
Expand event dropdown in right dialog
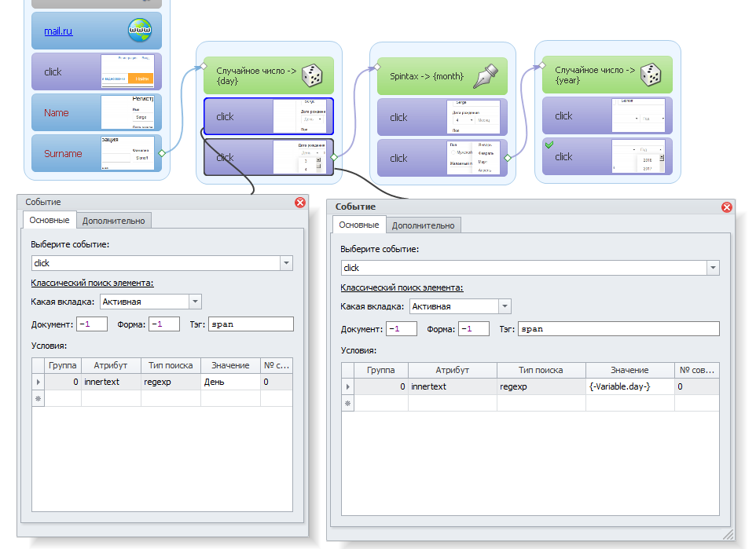tap(713, 268)
